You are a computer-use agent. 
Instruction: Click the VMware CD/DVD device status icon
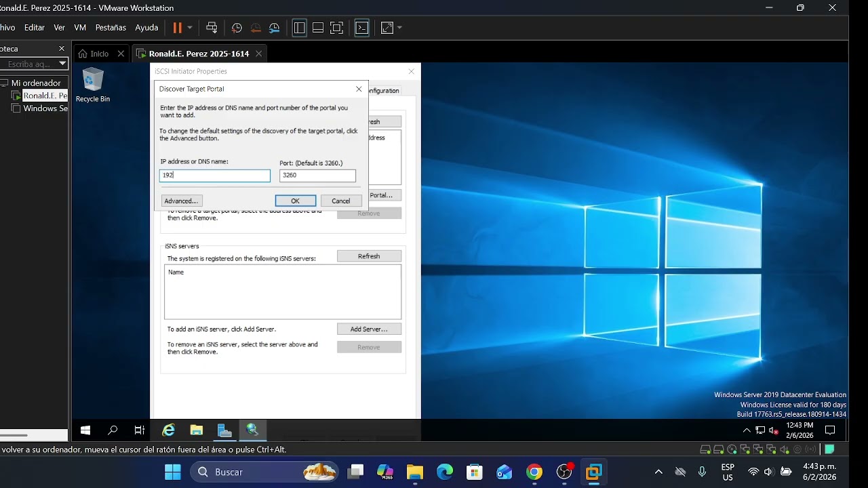[732, 449]
